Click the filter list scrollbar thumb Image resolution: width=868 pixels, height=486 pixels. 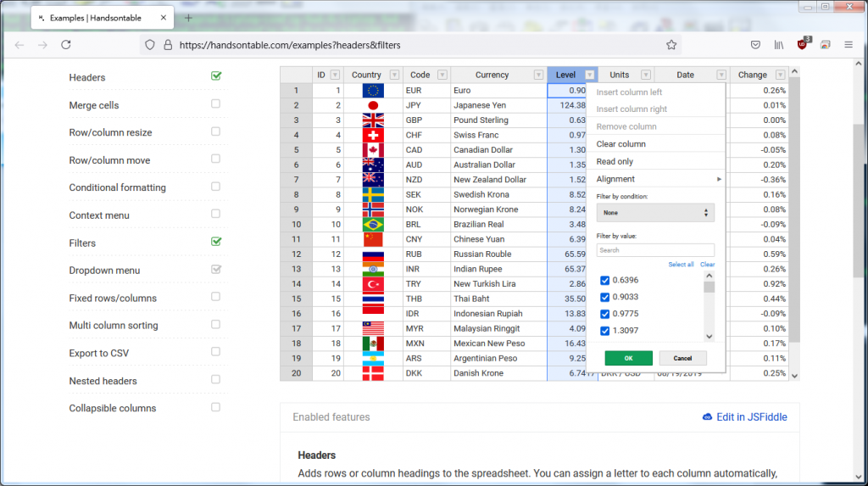coord(709,287)
